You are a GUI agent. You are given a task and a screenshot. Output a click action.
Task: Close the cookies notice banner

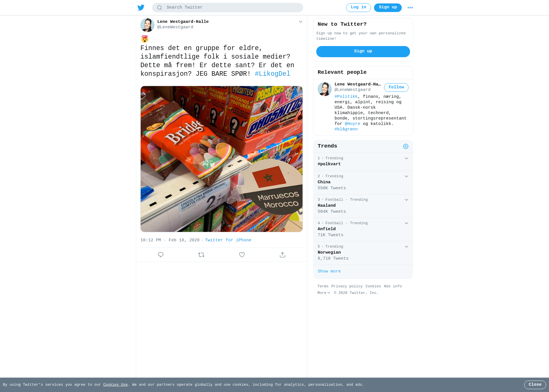pos(535,385)
